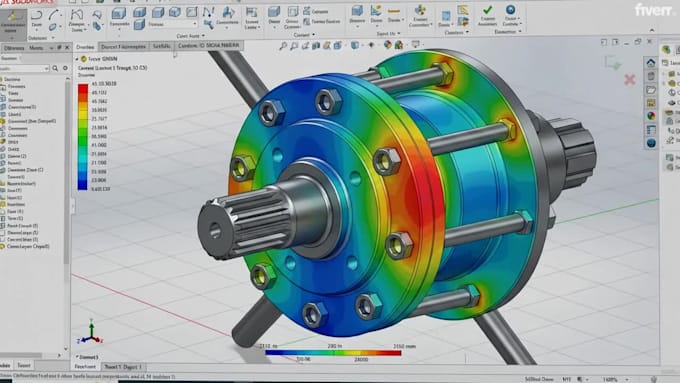
Task: Click the monitor display icon in view toolbar
Action: tap(415, 44)
